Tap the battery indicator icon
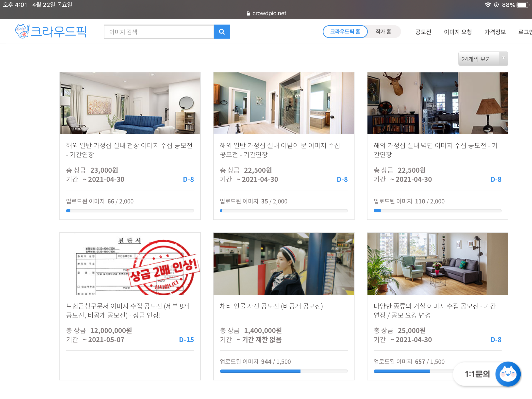 [x=522, y=5]
